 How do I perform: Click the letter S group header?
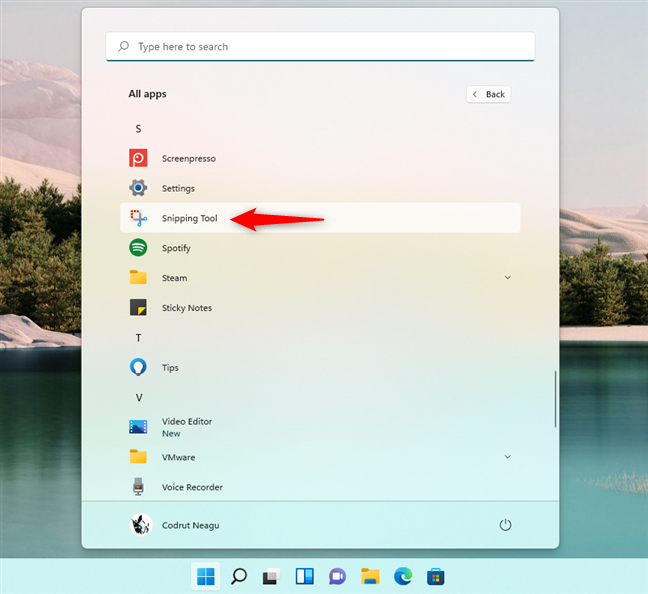(138, 129)
